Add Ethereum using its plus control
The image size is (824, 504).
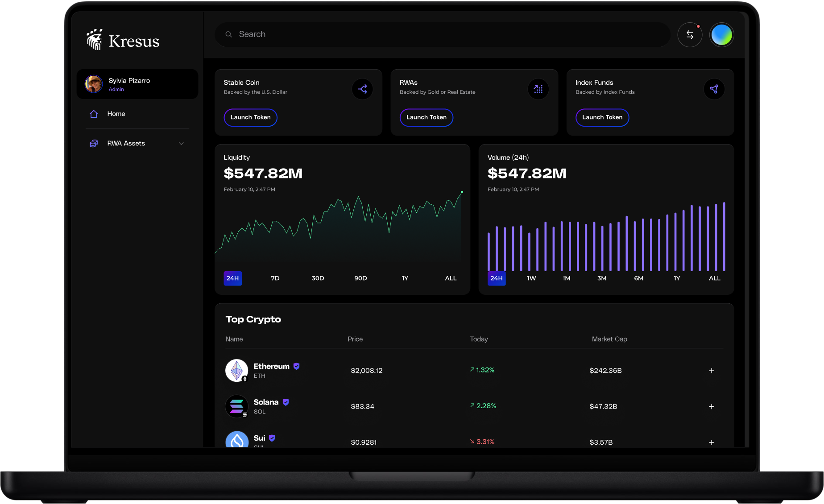pos(712,370)
